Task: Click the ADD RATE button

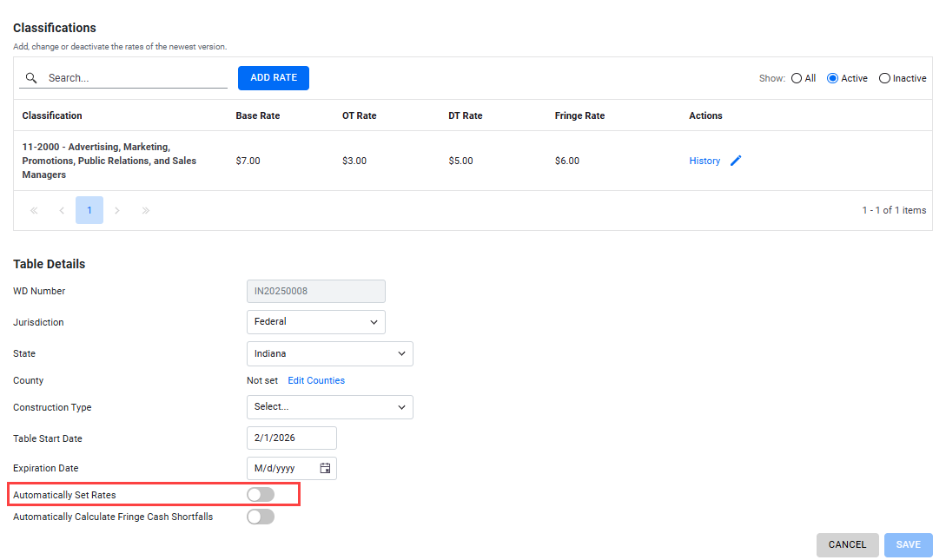Action: click(274, 78)
